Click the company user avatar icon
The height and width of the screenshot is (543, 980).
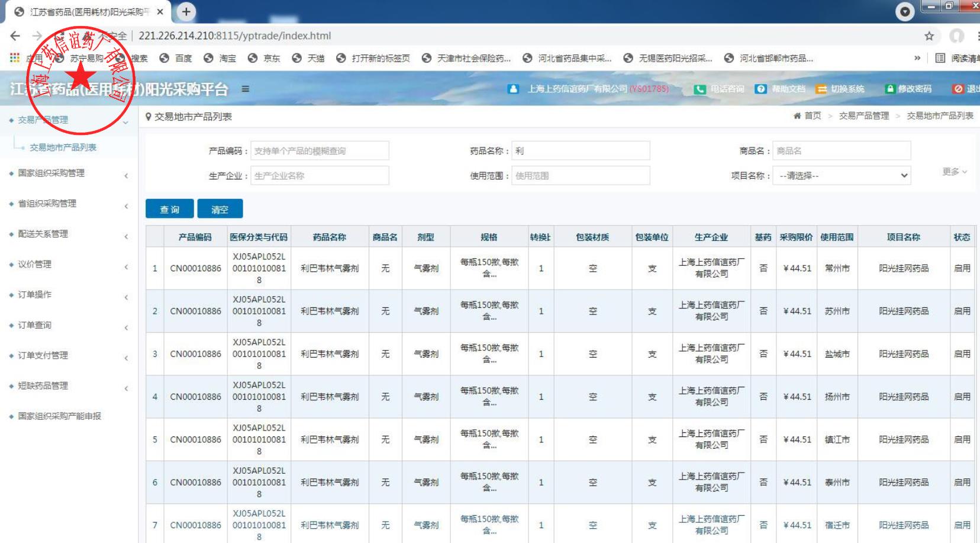(514, 89)
